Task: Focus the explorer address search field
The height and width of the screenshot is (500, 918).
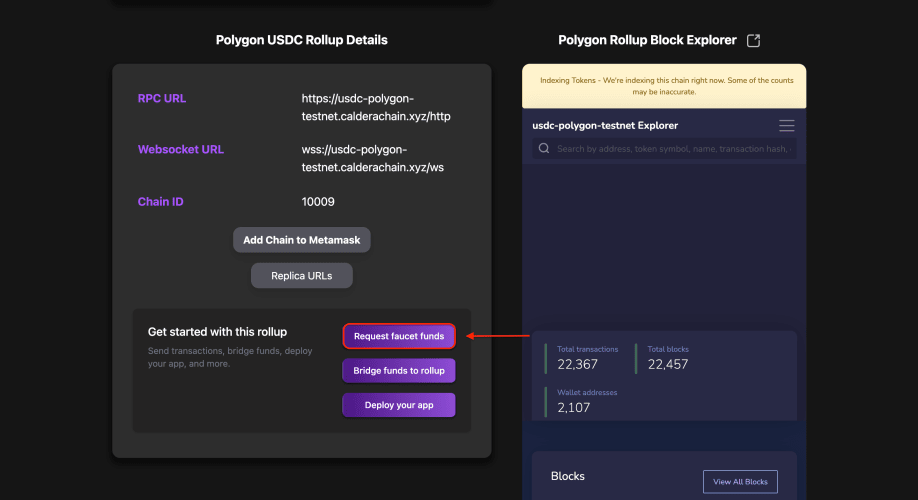Action: [x=674, y=149]
